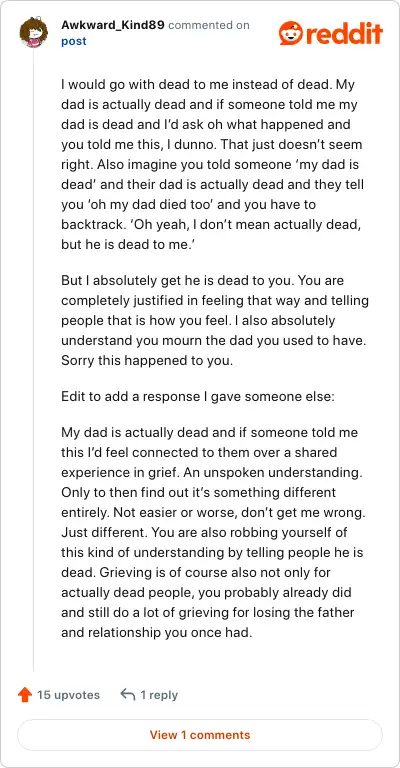This screenshot has width=400, height=768.
Task: Click the line "and relationship you once had."
Action: point(157,632)
